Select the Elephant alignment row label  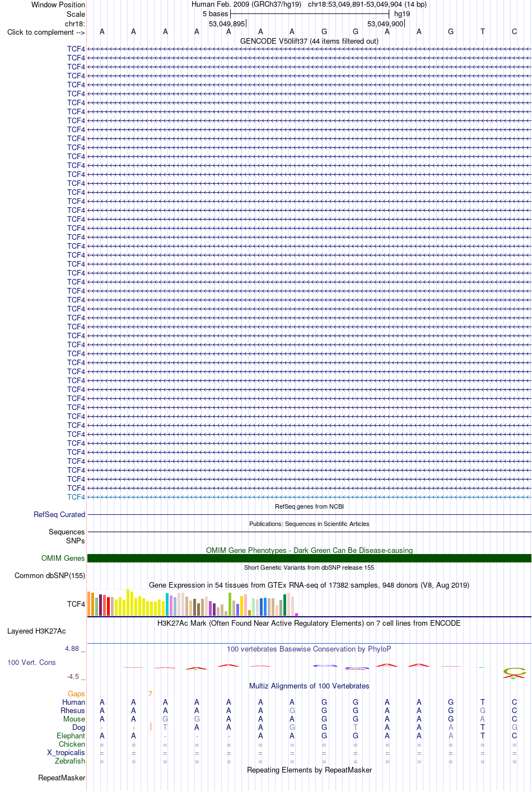click(71, 736)
